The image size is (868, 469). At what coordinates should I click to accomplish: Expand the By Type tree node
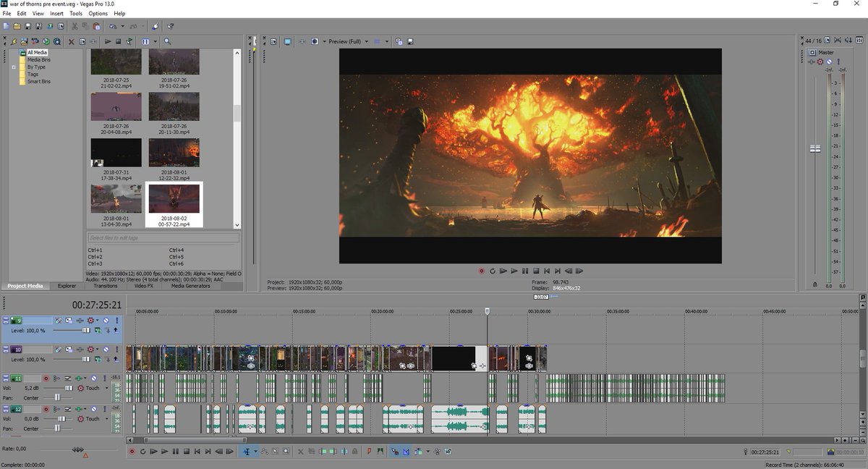14,67
